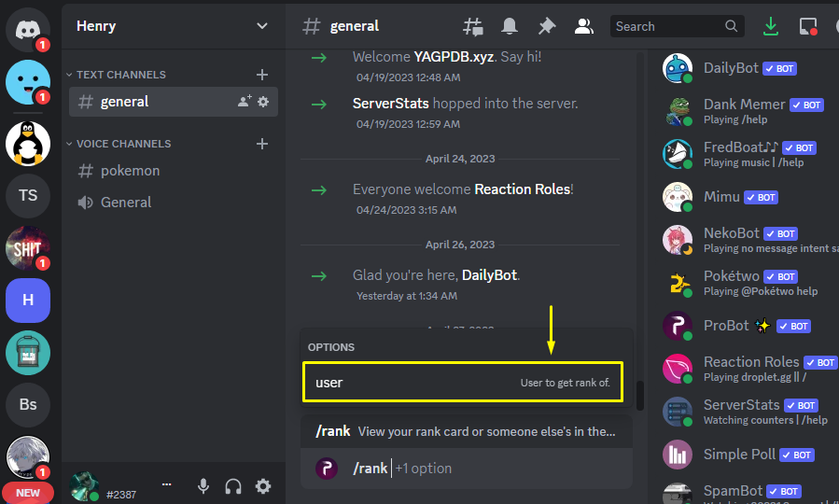Open notification settings bell icon
Screen dimensions: 839x504
(x=510, y=26)
